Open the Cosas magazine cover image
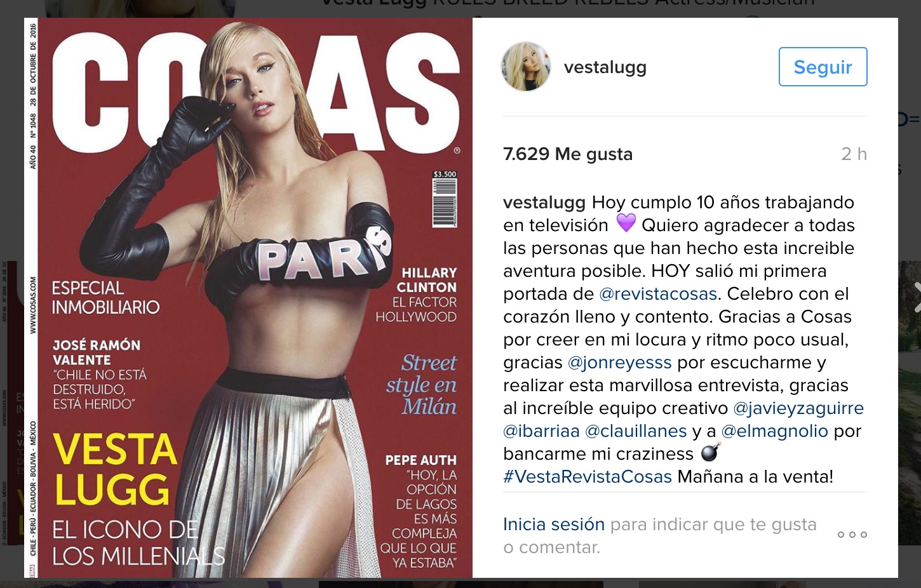The image size is (921, 588). click(x=248, y=298)
